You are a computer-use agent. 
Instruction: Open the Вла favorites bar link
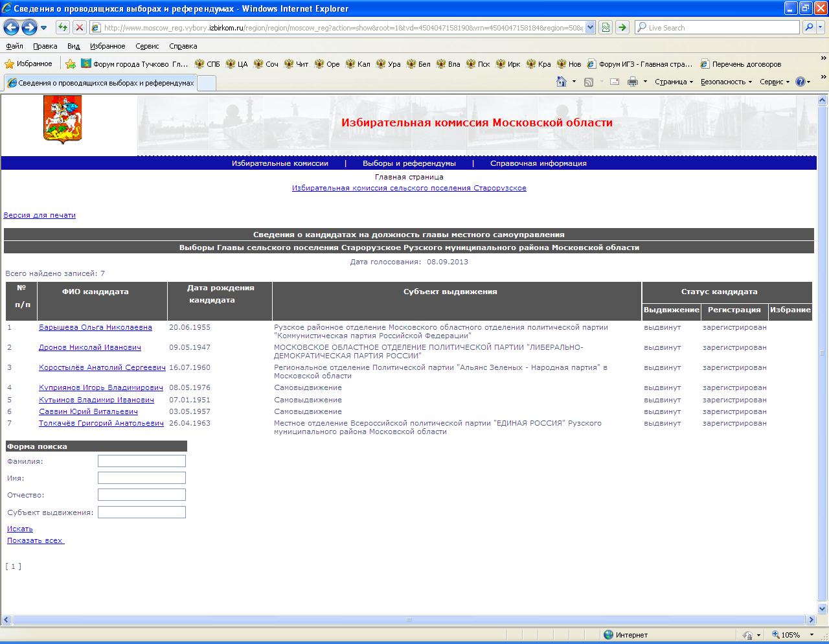pos(448,63)
